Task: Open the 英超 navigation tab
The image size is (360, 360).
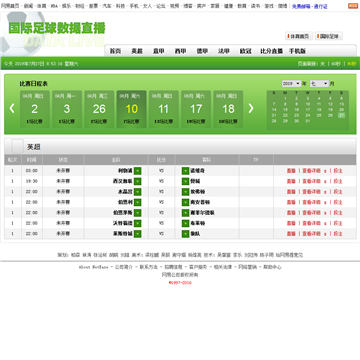Action: click(x=137, y=51)
